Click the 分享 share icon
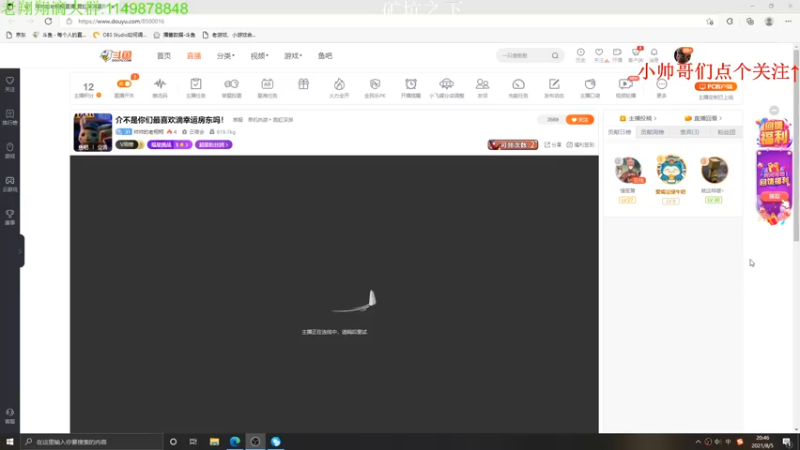Screen dimensions: 800x450 click(x=553, y=145)
